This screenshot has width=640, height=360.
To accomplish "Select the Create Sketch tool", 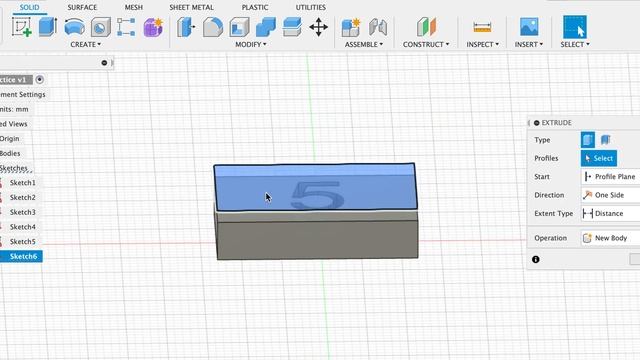I will 22,27.
